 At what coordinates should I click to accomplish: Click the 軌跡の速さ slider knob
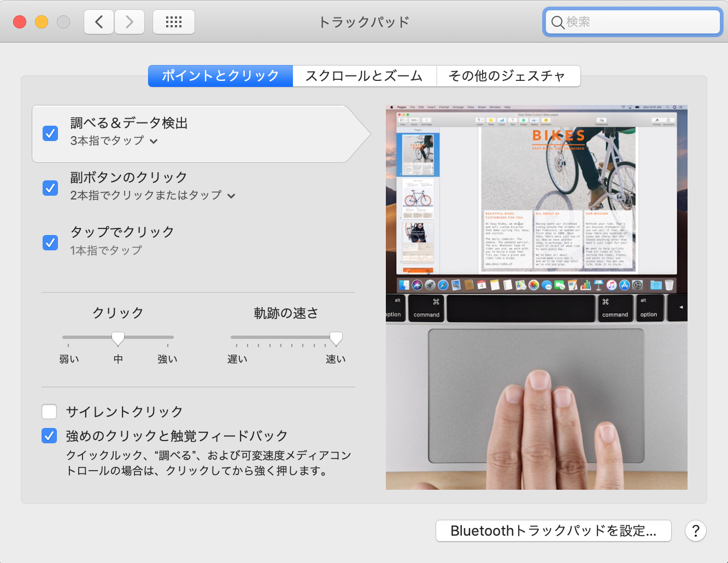coord(336,338)
